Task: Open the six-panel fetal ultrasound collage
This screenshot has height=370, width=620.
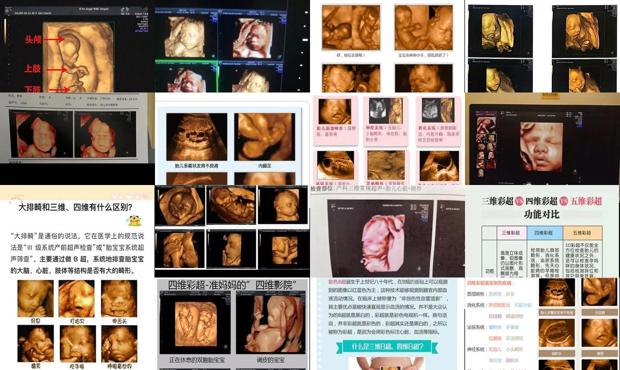Action: pyautogui.click(x=231, y=231)
